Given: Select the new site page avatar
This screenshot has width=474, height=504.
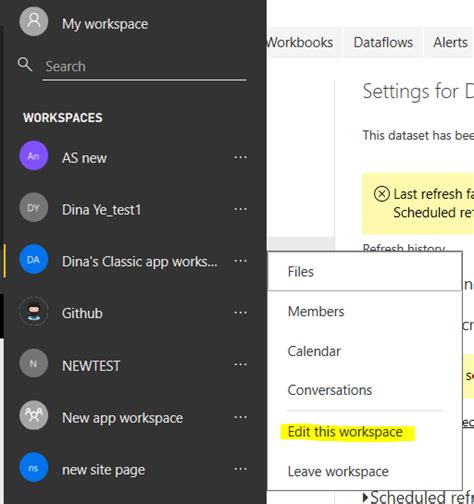Looking at the screenshot, I should (33, 467).
